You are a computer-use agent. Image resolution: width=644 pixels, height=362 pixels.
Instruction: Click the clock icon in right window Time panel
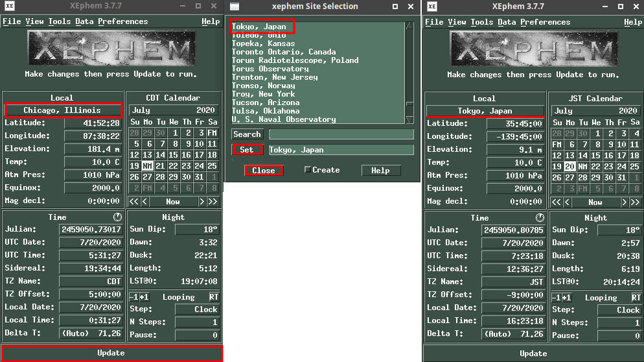click(x=540, y=217)
